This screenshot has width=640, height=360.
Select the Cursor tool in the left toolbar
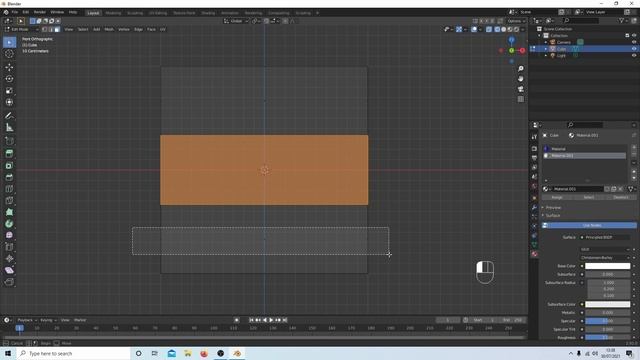click(x=9, y=54)
